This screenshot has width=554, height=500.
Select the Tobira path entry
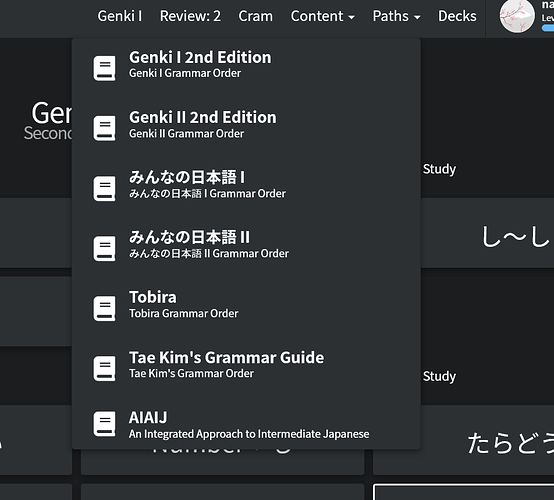[246, 305]
